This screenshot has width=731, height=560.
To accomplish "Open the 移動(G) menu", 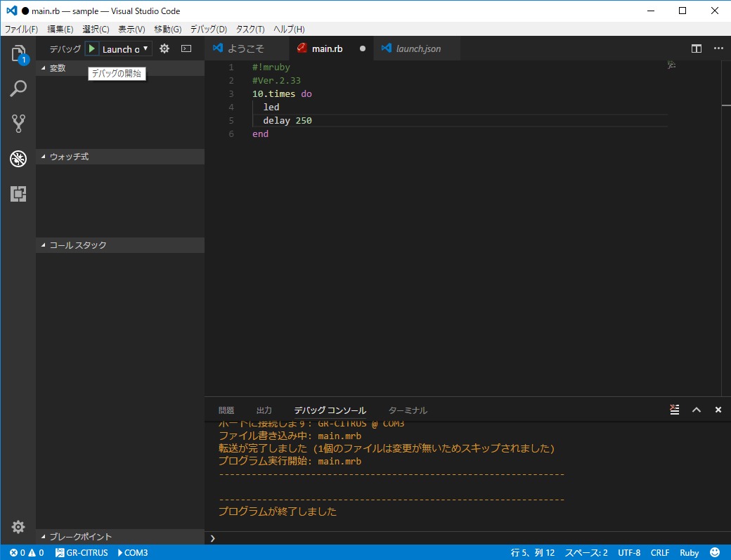I will pos(168,29).
